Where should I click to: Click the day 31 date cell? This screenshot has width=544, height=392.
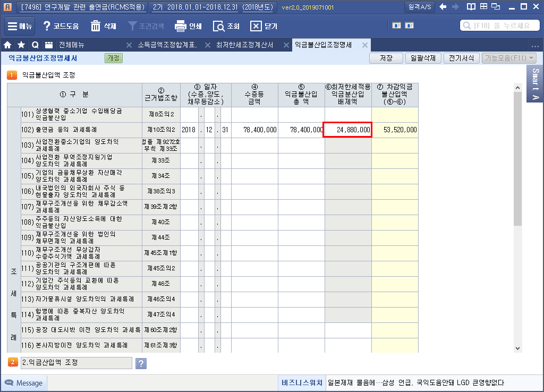tap(225, 130)
